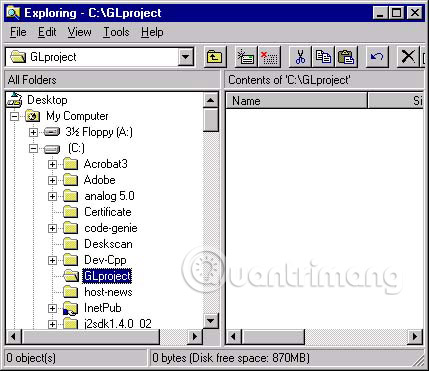Click the Delete X toolbar icon
The width and height of the screenshot is (429, 371).
(x=408, y=57)
